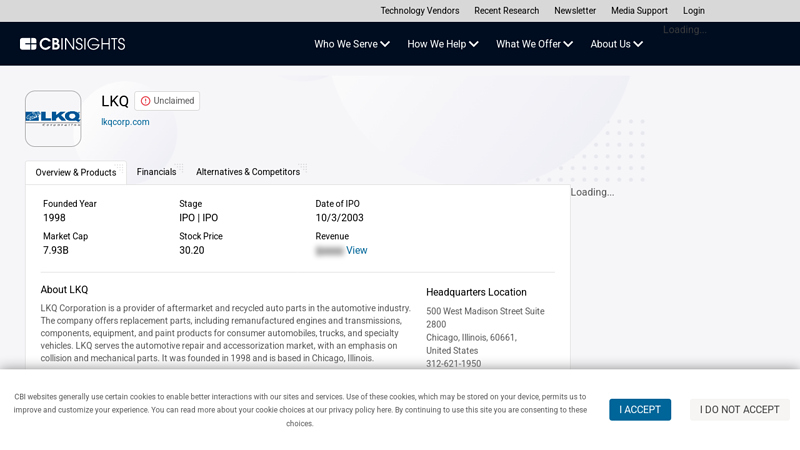Viewport: 800px width, 450px height.
Task: Expand the Who We Serve menu
Action: [x=352, y=44]
